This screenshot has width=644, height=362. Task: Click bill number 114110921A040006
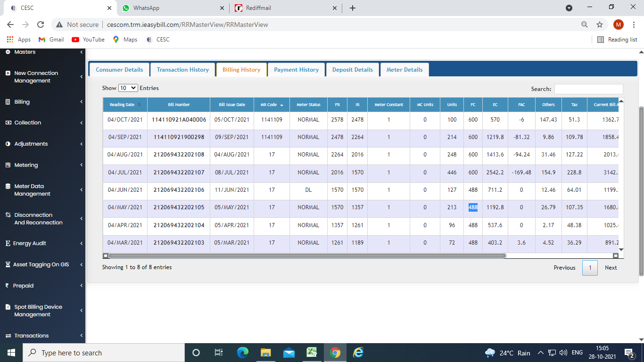[179, 120]
